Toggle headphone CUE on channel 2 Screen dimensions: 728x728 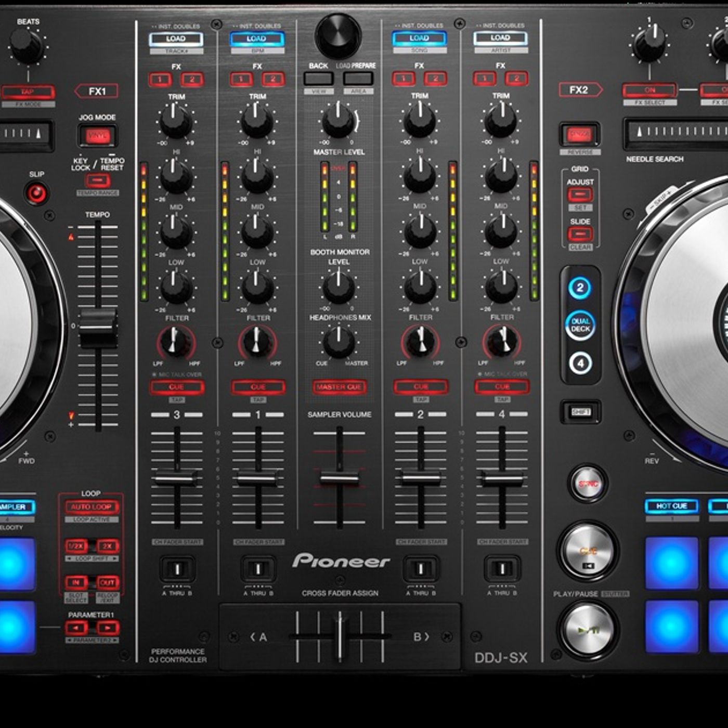[x=420, y=387]
